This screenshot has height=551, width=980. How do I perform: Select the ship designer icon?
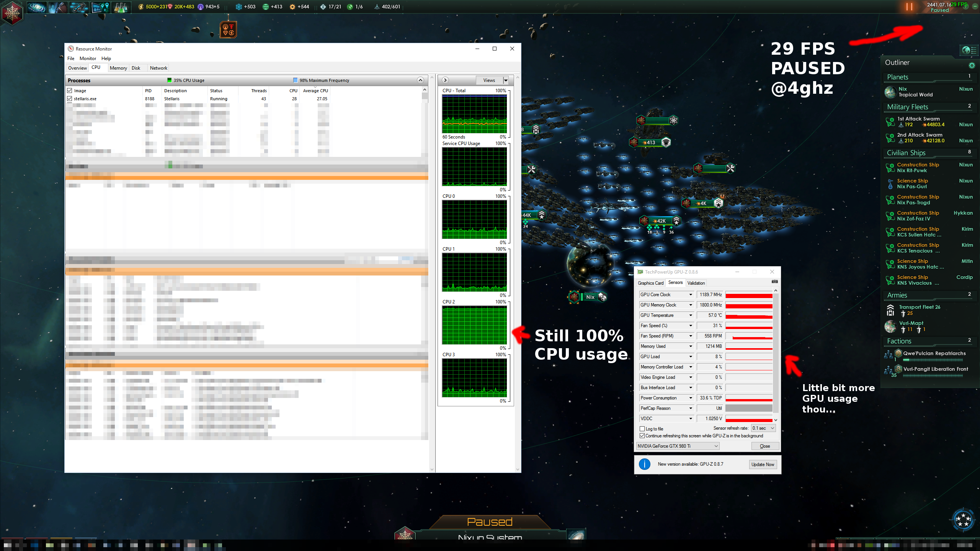(x=78, y=7)
